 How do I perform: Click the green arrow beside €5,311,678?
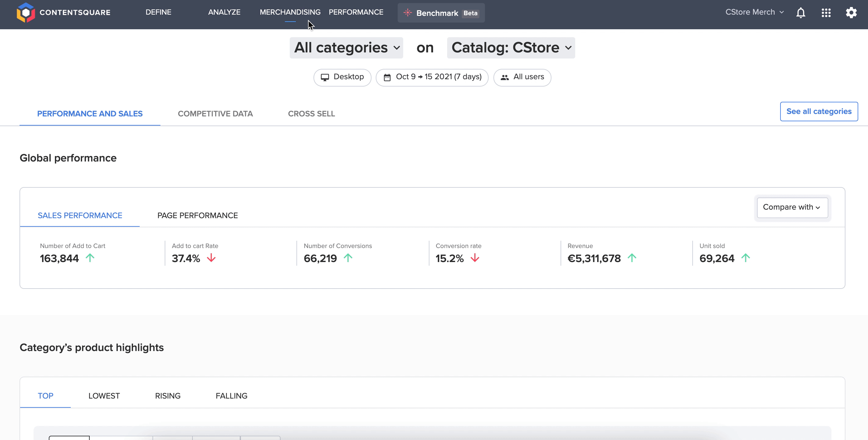click(632, 258)
